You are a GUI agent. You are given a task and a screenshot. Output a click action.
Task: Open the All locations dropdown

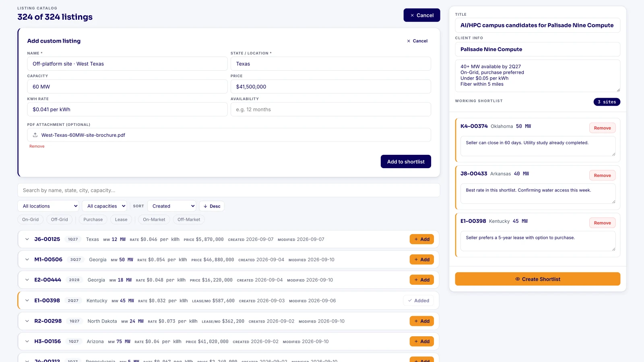(x=48, y=206)
